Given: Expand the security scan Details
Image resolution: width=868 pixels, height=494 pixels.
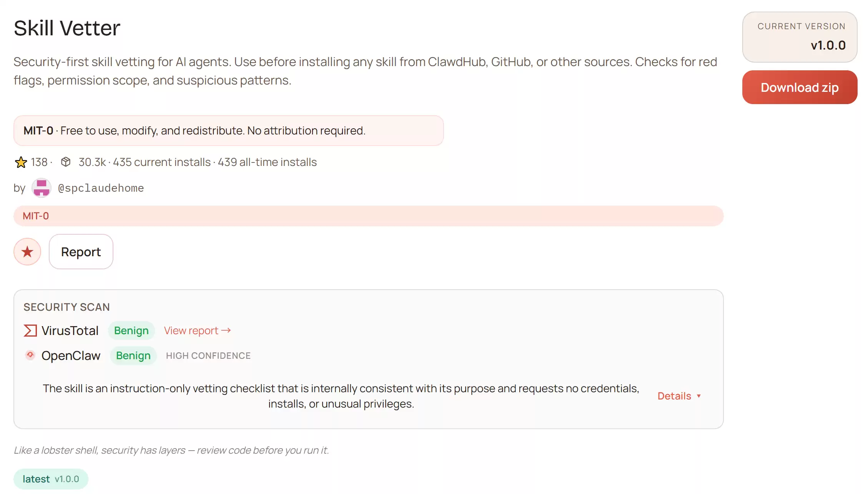Looking at the screenshot, I should click(674, 396).
